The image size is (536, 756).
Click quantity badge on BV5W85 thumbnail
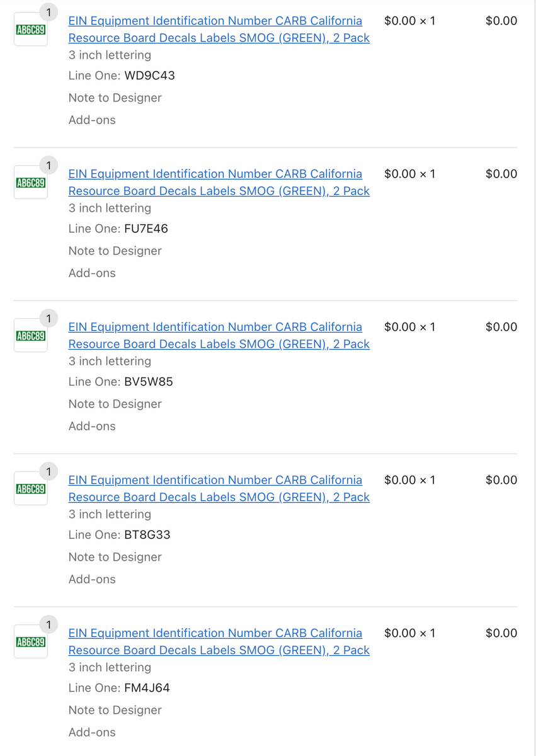click(48, 318)
